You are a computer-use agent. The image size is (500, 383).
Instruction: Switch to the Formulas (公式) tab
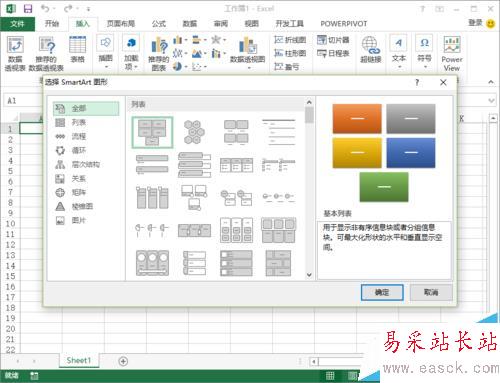(159, 24)
